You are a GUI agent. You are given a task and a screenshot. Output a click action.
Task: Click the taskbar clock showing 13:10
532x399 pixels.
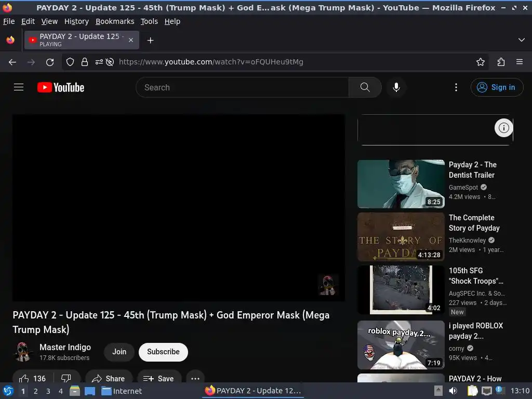click(520, 391)
